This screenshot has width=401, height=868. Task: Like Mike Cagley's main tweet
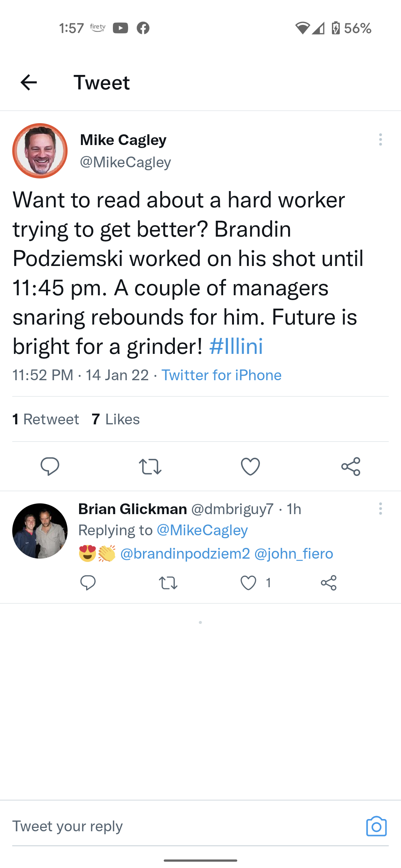[250, 466]
